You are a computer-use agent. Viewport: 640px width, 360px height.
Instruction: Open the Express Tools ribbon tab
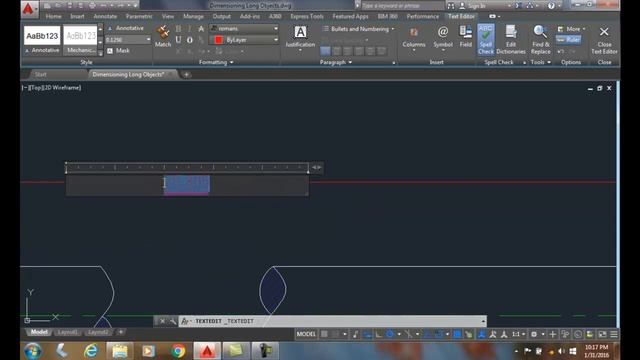pos(307,16)
